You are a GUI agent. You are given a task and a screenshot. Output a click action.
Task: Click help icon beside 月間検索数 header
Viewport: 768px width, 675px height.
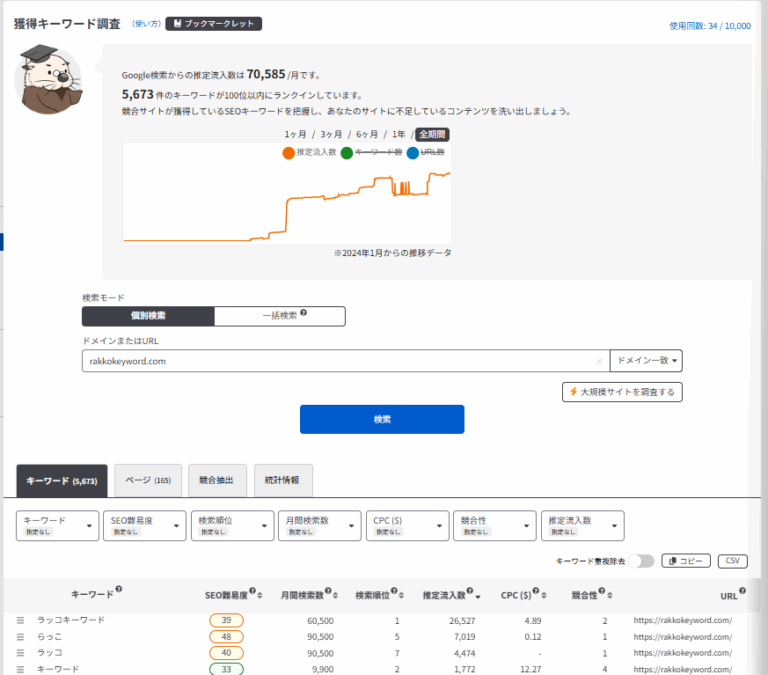point(328,591)
